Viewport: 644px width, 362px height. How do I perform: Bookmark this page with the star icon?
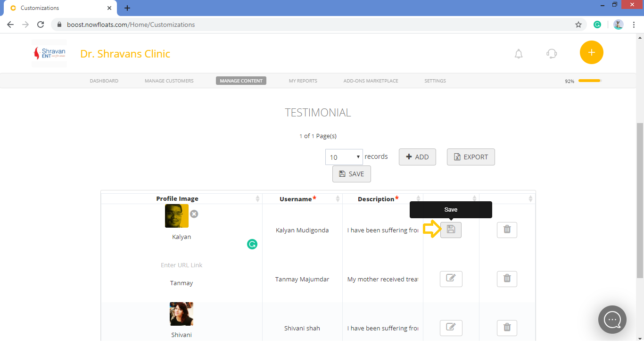[578, 25]
